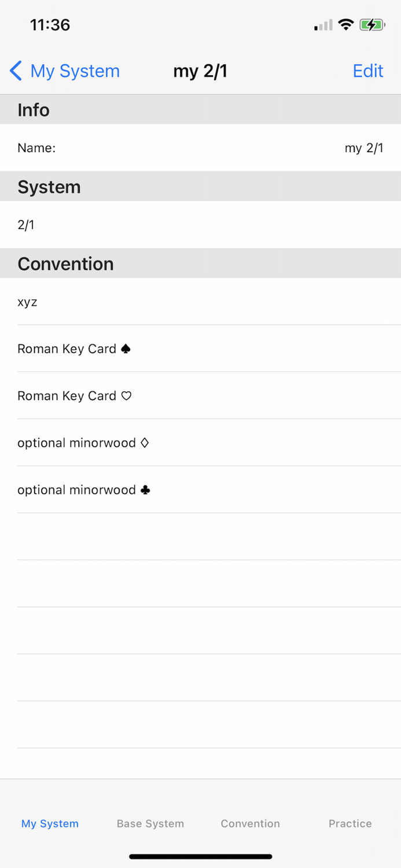Tap the diamond suit symbol

coord(145,443)
